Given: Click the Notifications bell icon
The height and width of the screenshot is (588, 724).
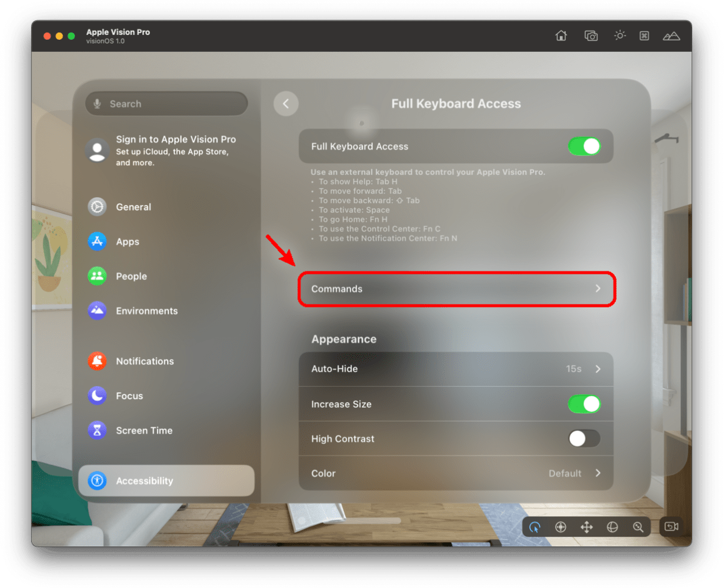Looking at the screenshot, I should click(x=97, y=361).
